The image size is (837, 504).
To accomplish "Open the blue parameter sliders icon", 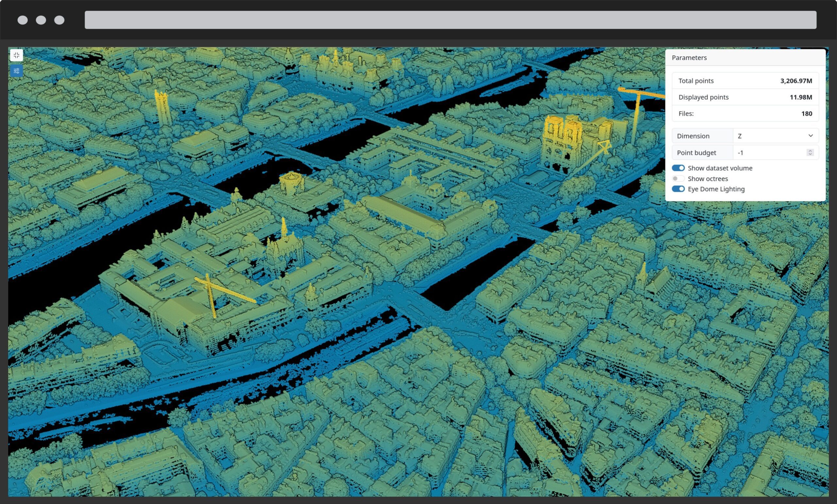I will [16, 71].
